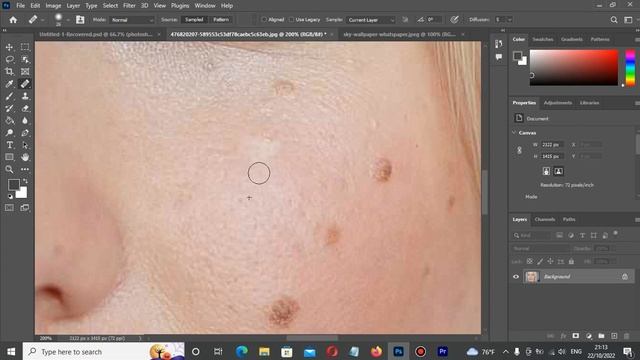Select the Lasso tool
Screen dimensions: 640x360
click(9, 60)
